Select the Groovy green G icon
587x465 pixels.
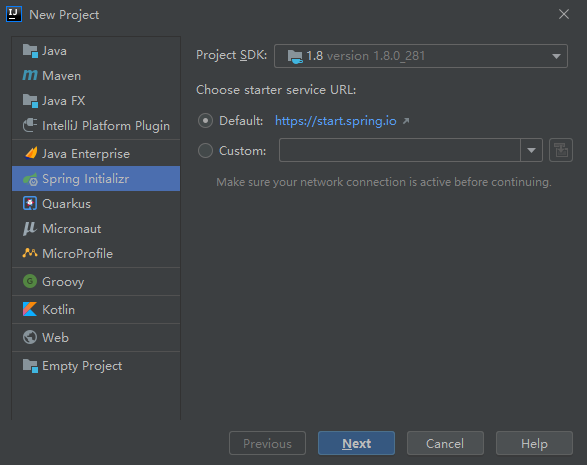30,281
